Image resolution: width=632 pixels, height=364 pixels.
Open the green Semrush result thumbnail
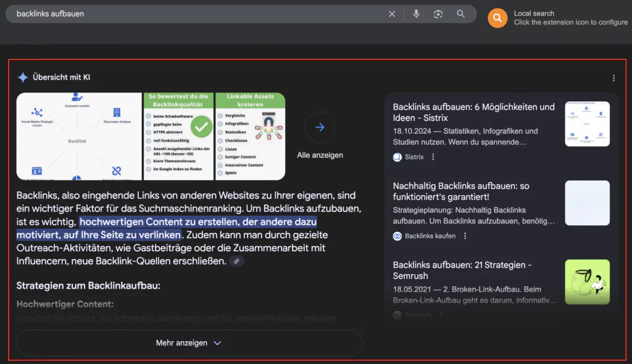pos(588,282)
